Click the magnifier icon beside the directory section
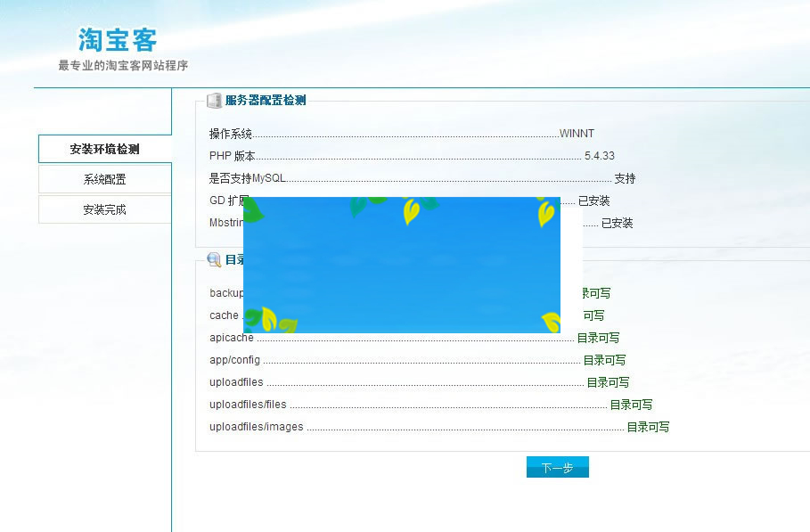The image size is (810, 532). click(x=214, y=259)
